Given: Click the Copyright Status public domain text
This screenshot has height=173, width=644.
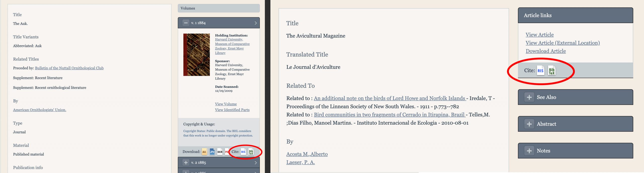Looking at the screenshot, I should coord(218,133).
